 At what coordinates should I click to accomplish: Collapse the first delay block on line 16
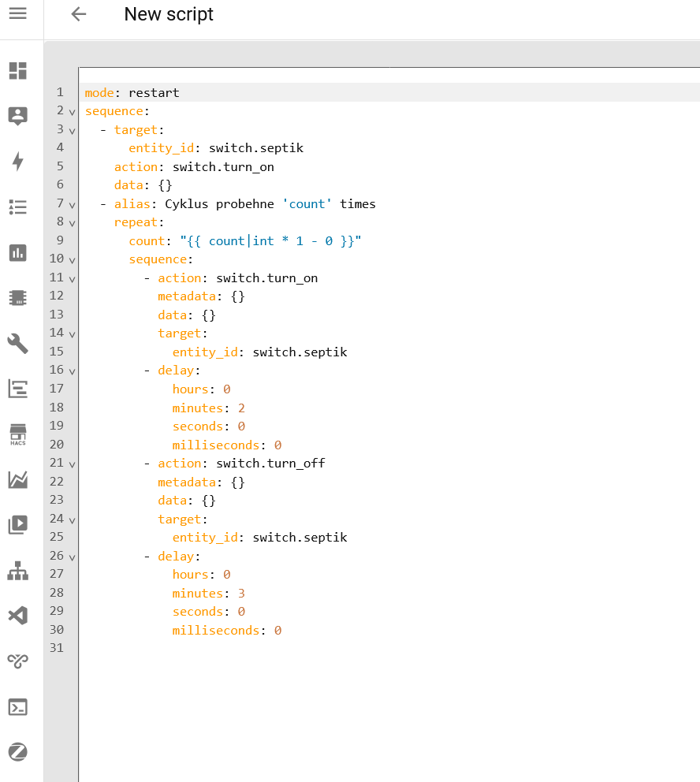click(72, 371)
